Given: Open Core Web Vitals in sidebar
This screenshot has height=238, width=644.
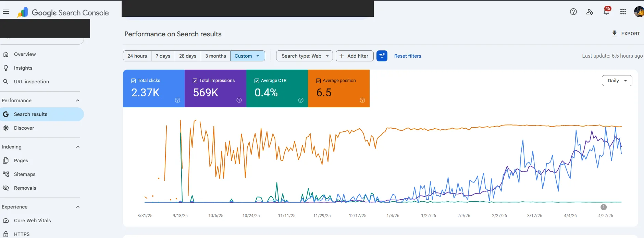Looking at the screenshot, I should point(32,221).
